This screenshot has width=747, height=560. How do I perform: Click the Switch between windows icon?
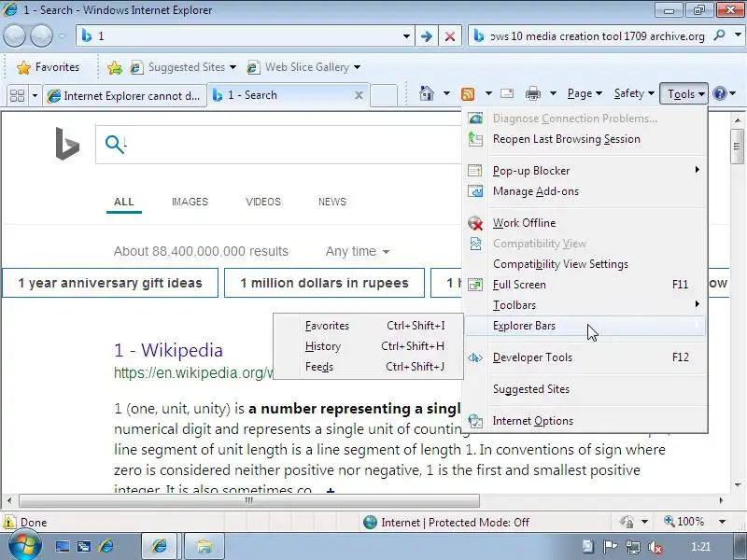84,546
